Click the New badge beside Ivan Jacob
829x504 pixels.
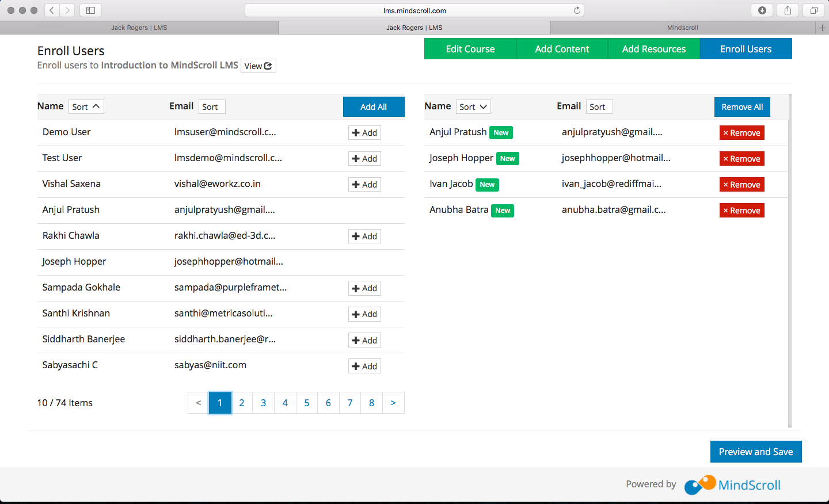click(487, 185)
